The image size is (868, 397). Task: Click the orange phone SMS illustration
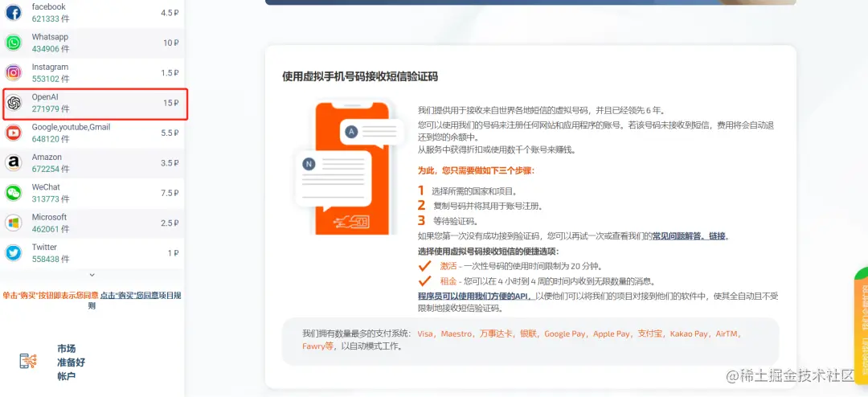tap(349, 167)
